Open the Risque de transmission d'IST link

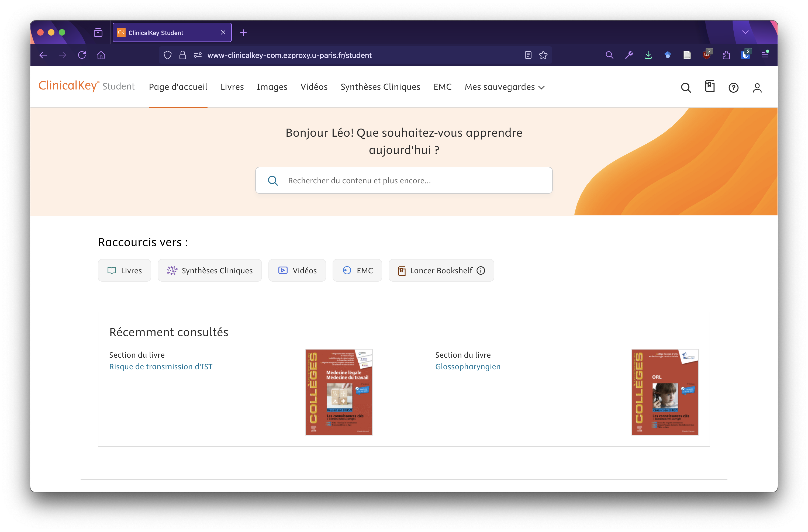pos(161,367)
